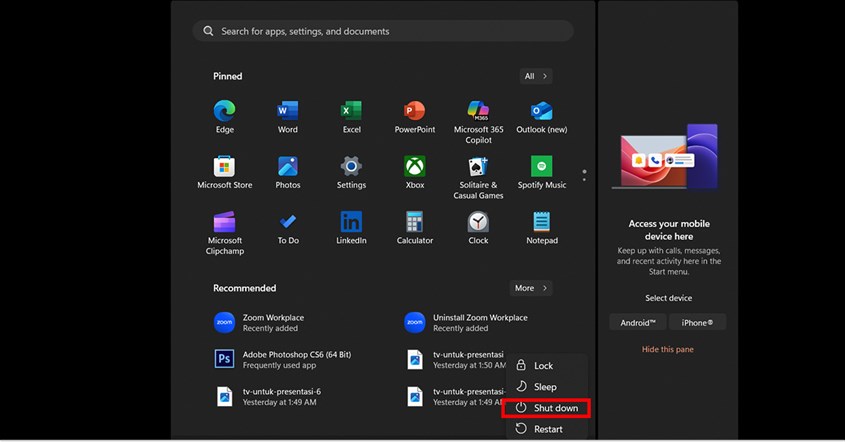Launch the Clock app
The image size is (845, 442).
[x=478, y=228]
